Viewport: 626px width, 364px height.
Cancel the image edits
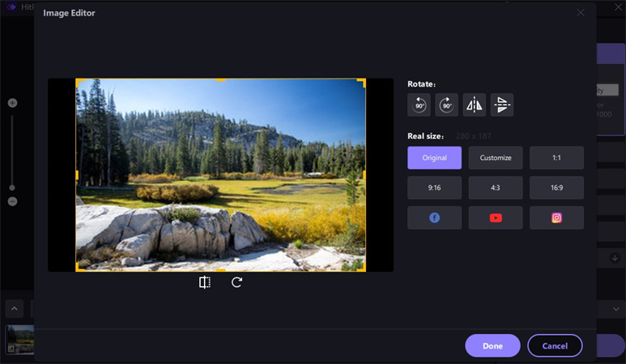pos(555,345)
